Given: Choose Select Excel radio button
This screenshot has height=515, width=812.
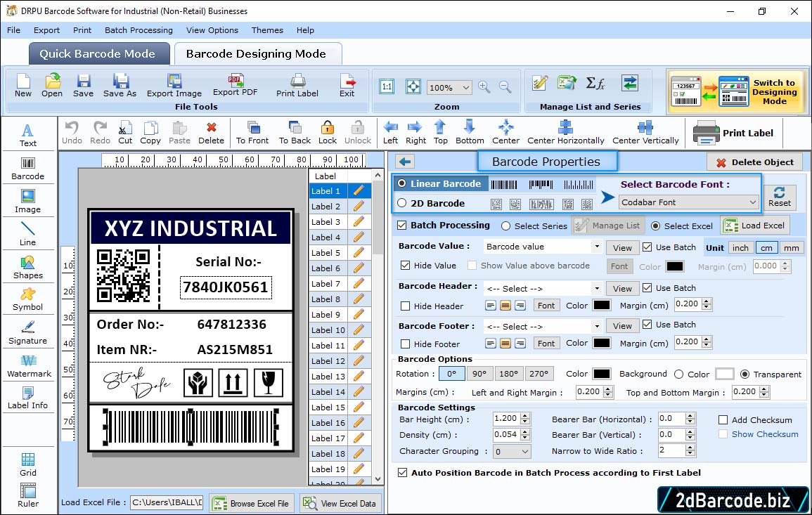Looking at the screenshot, I should click(x=656, y=226).
